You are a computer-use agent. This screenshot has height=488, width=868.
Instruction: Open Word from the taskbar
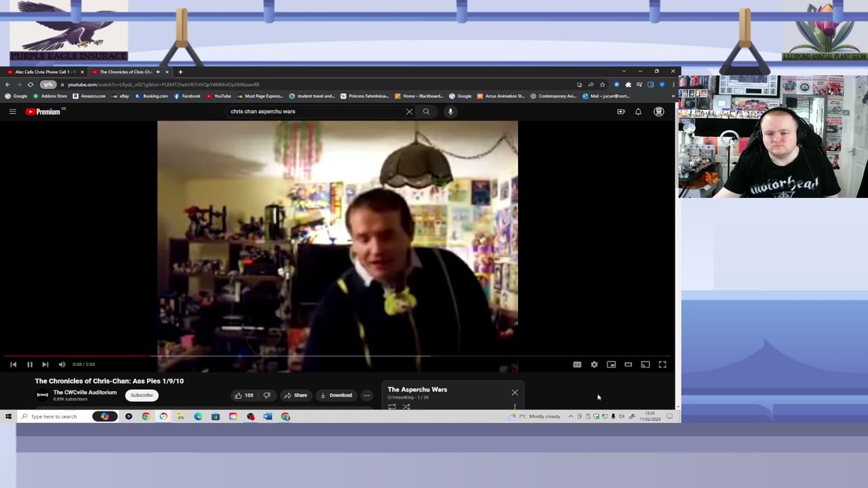(268, 417)
